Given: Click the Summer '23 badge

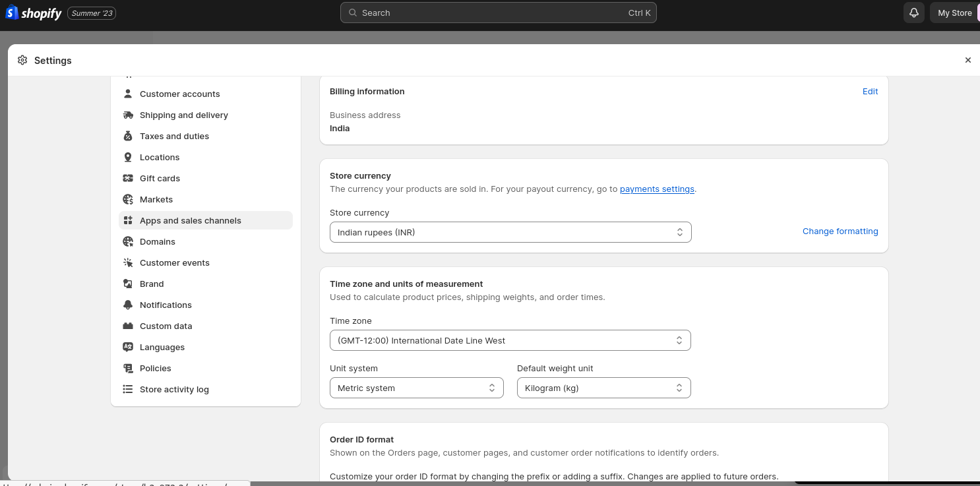Looking at the screenshot, I should (x=92, y=13).
